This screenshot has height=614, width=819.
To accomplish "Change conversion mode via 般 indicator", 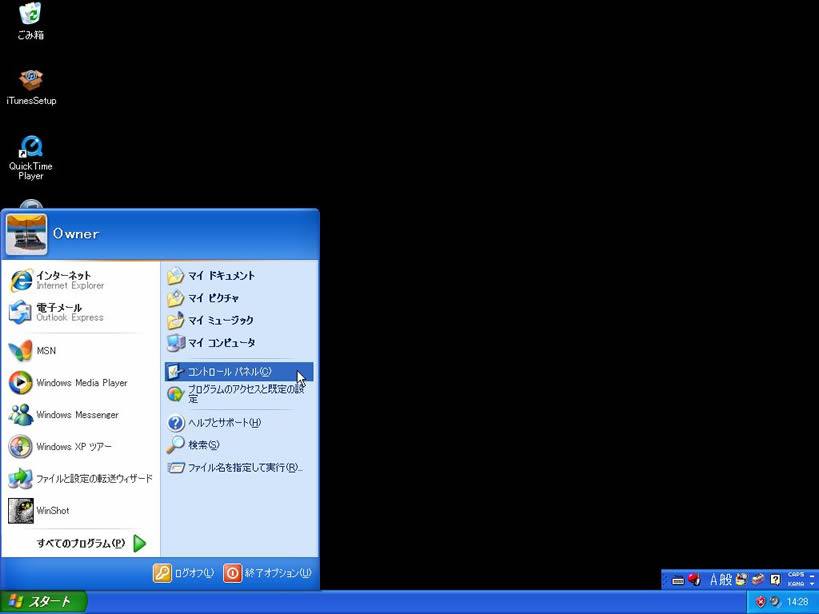I will point(726,579).
